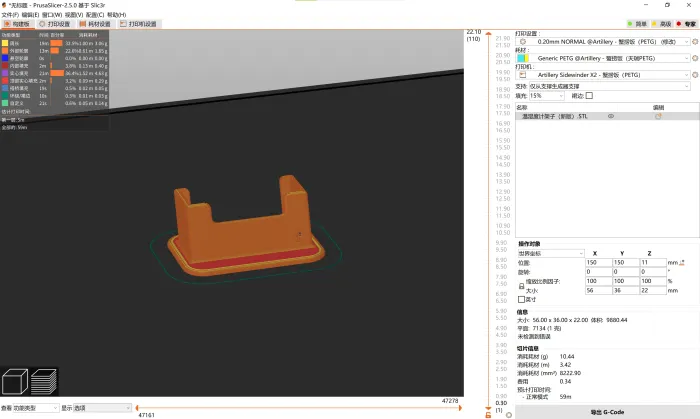Open printer settings gear beside Artillery Sidewinder X2

point(695,75)
